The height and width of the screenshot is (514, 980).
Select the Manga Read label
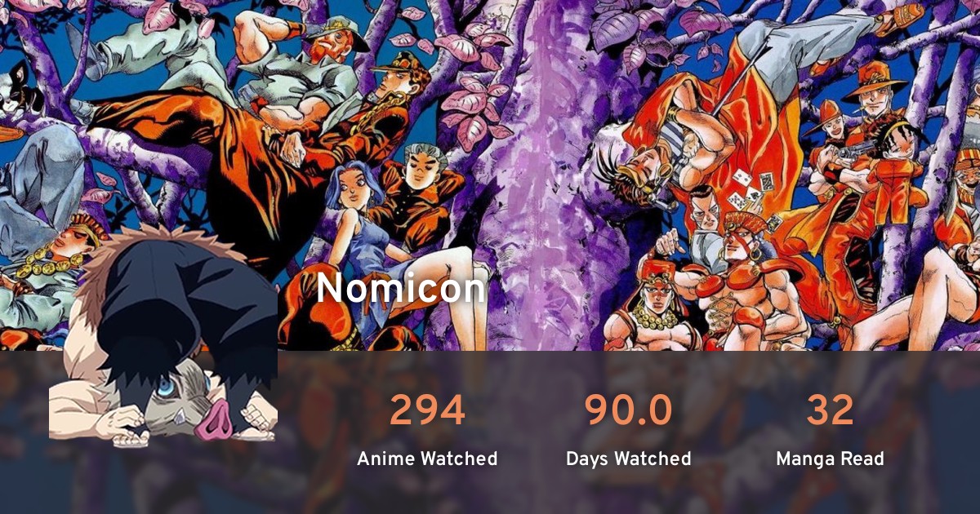click(830, 459)
